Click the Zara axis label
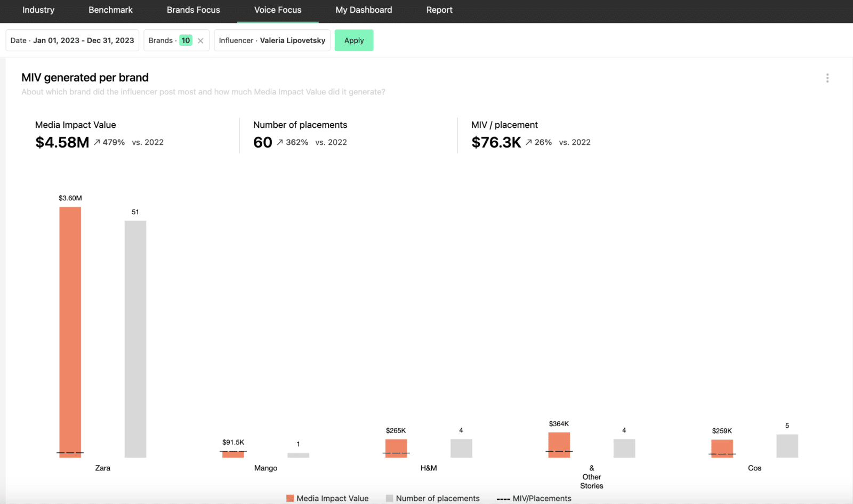 (103, 468)
